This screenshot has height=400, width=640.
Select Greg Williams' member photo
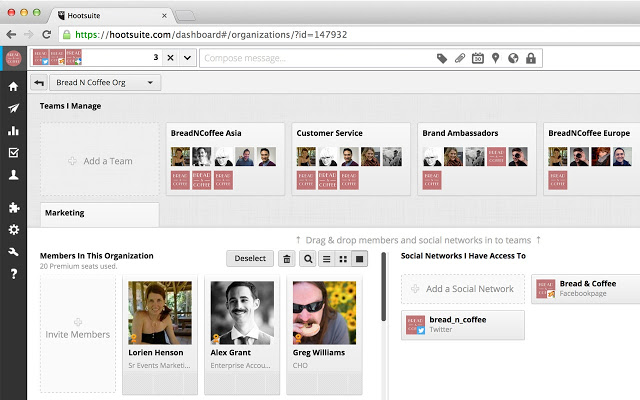pos(324,313)
